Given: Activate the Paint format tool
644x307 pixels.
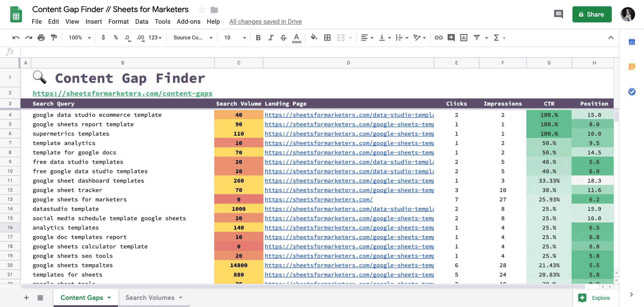Looking at the screenshot, I should pyautogui.click(x=54, y=38).
